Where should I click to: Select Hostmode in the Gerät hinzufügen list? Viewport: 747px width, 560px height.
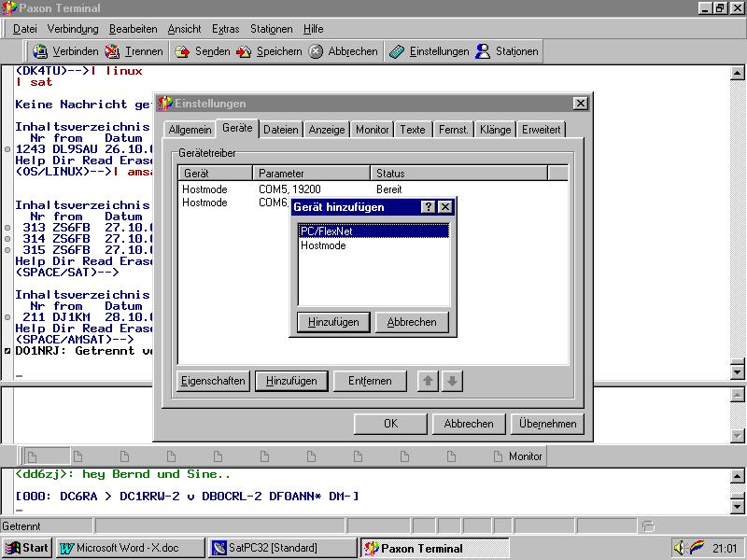coord(323,245)
